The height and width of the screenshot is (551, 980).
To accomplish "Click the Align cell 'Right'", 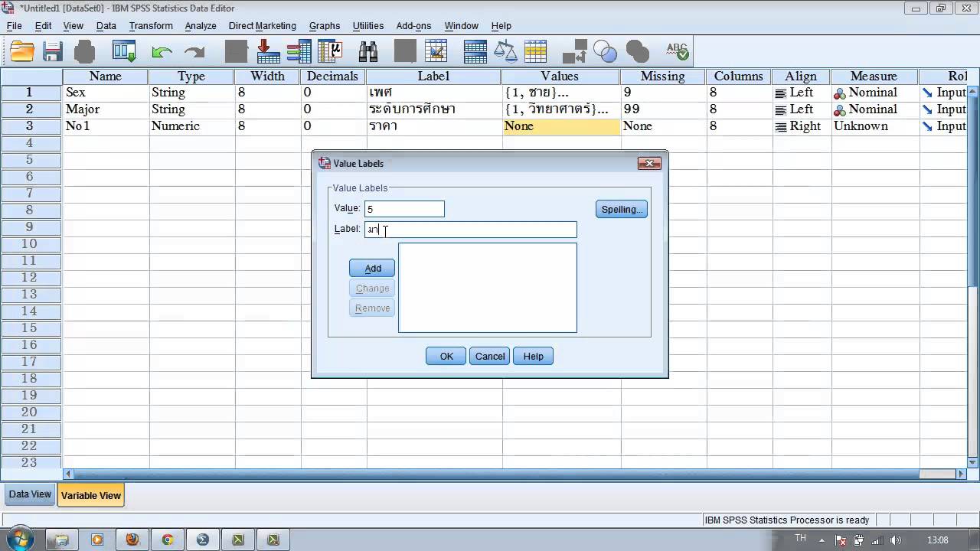I will [x=801, y=126].
